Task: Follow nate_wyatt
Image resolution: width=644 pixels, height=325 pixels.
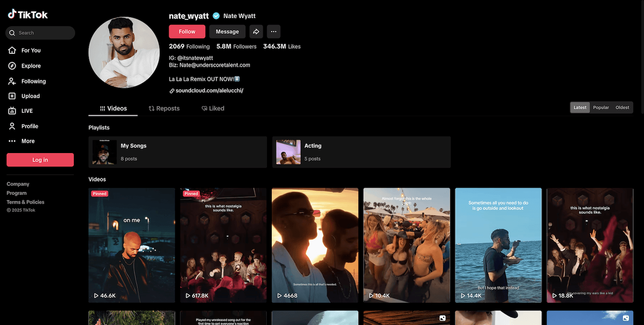Action: [x=187, y=31]
